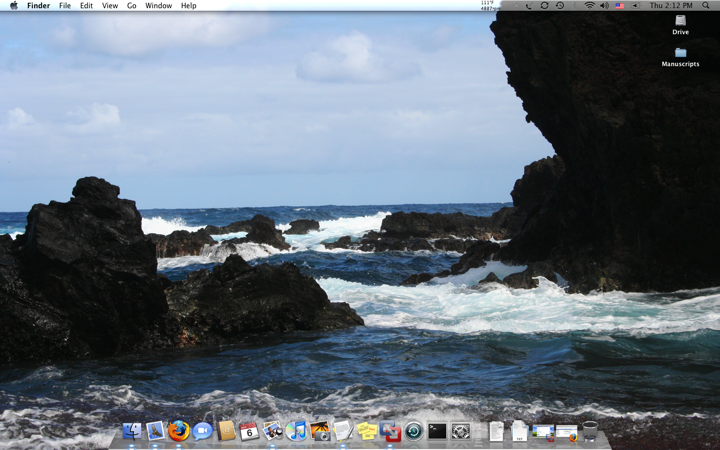Open the volume control in menu bar
This screenshot has height=450, width=720.
(x=604, y=6)
